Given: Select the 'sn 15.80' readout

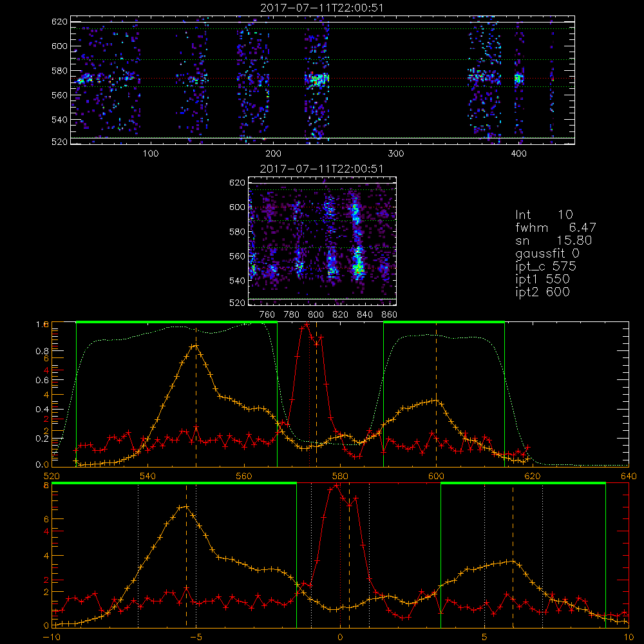Looking at the screenshot, I should click(x=553, y=240).
